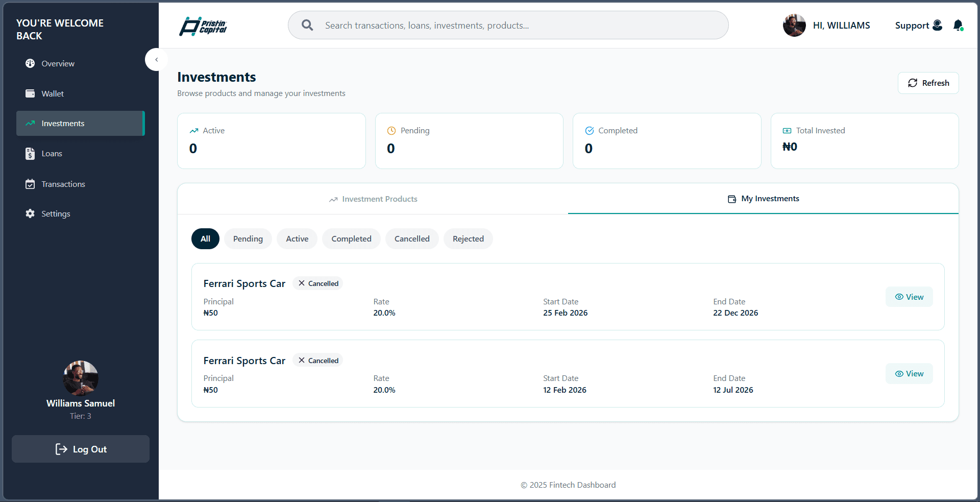Viewport: 980px width, 502px height.
Task: Select the All filter chip
Action: 205,238
